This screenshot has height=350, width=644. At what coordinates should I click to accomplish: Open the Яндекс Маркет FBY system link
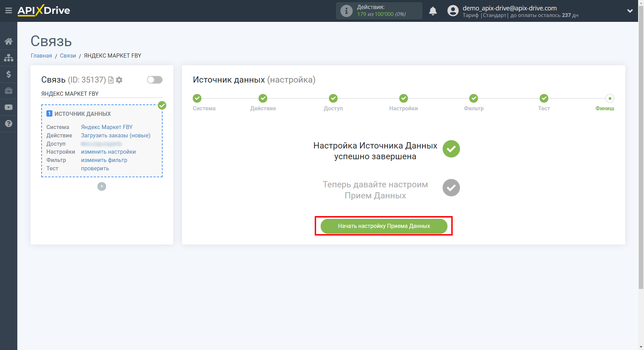pos(107,127)
